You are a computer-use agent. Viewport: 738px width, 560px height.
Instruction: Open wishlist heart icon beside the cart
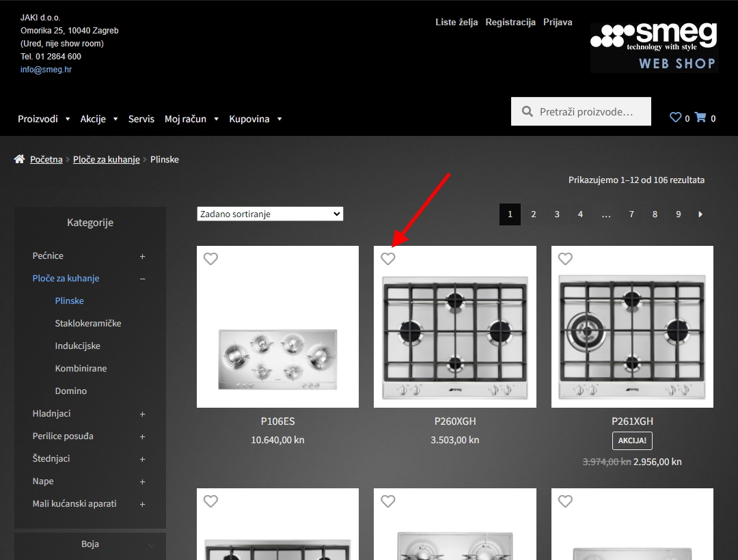click(x=675, y=117)
